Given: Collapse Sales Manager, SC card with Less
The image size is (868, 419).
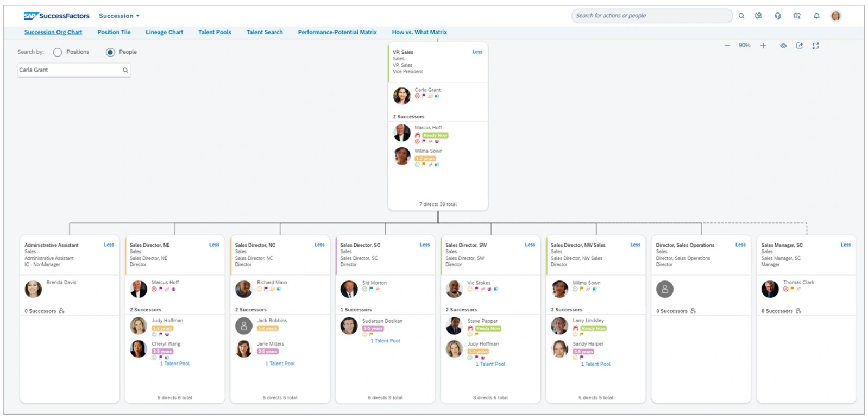Looking at the screenshot, I should [846, 245].
